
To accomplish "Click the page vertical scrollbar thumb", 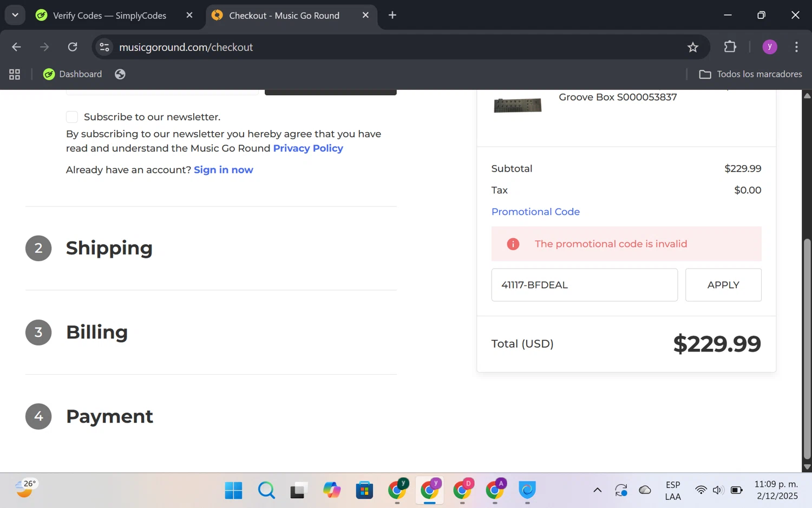I will [807, 349].
